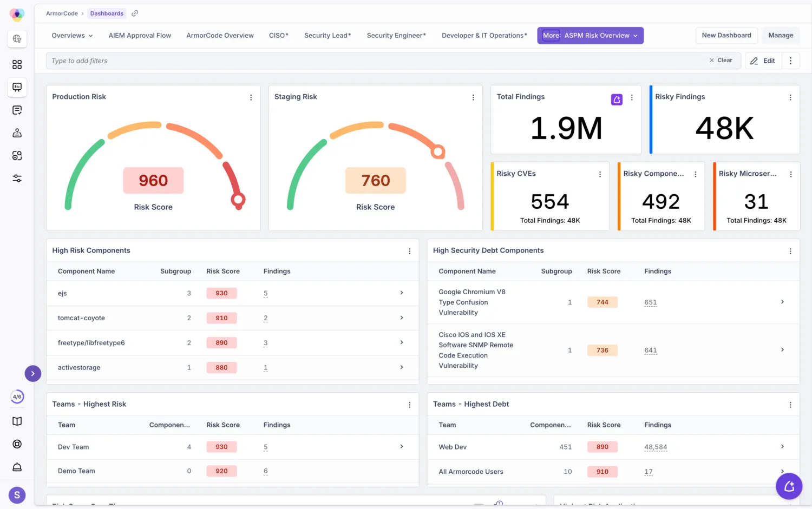Screen dimensions: 812x509
Task: Open user avatar S in sidebar
Action: tap(17, 494)
